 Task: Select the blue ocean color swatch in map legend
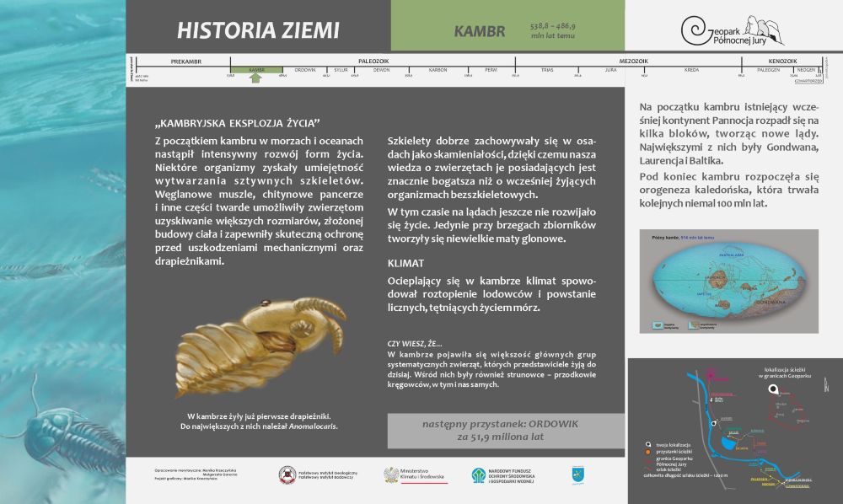pyautogui.click(x=658, y=324)
